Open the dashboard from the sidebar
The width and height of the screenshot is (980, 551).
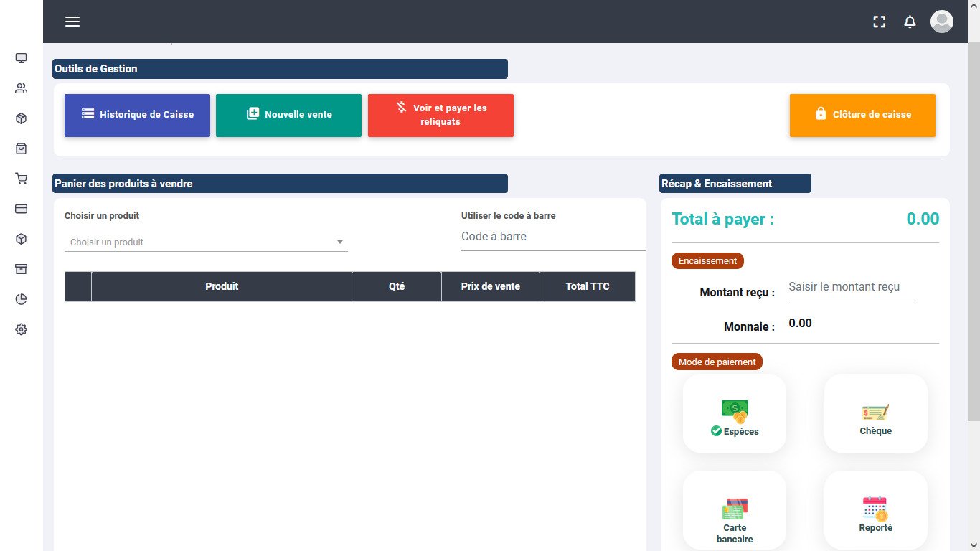coord(21,57)
